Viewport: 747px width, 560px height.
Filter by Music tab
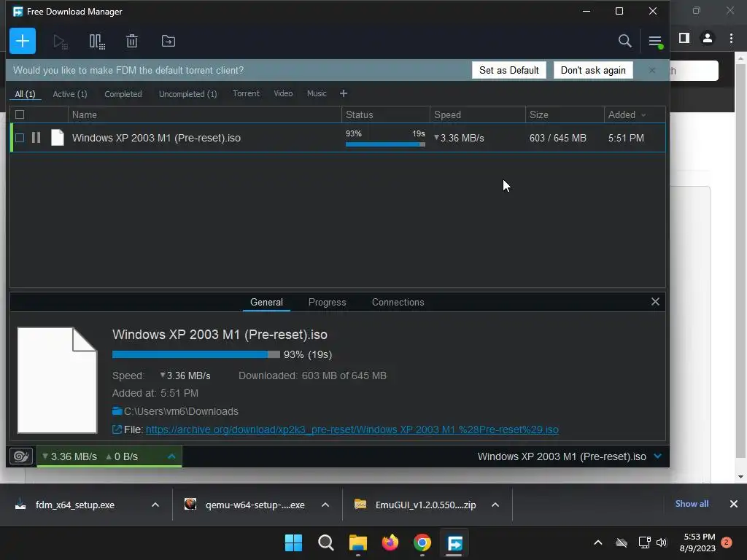317,93
